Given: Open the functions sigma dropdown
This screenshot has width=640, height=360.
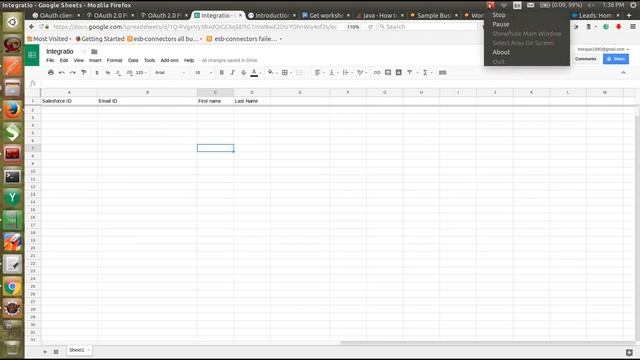Looking at the screenshot, I should (427, 72).
